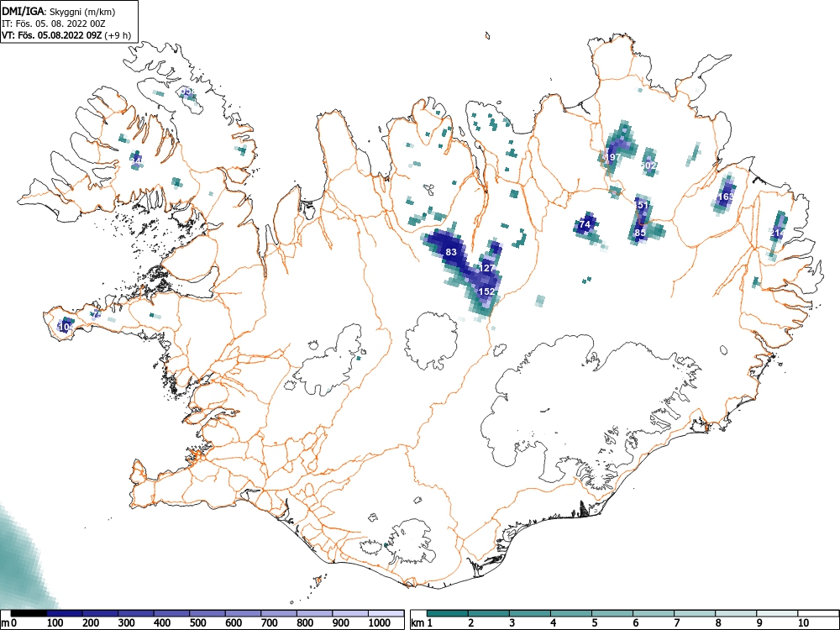Click the '4' label on the kilometre scale
The image size is (840, 630).
point(554,623)
